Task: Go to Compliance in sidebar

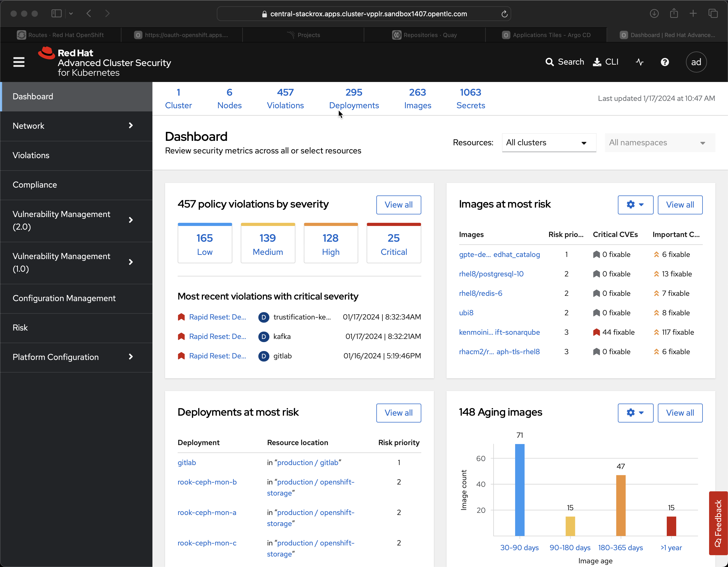Action: pyautogui.click(x=35, y=185)
